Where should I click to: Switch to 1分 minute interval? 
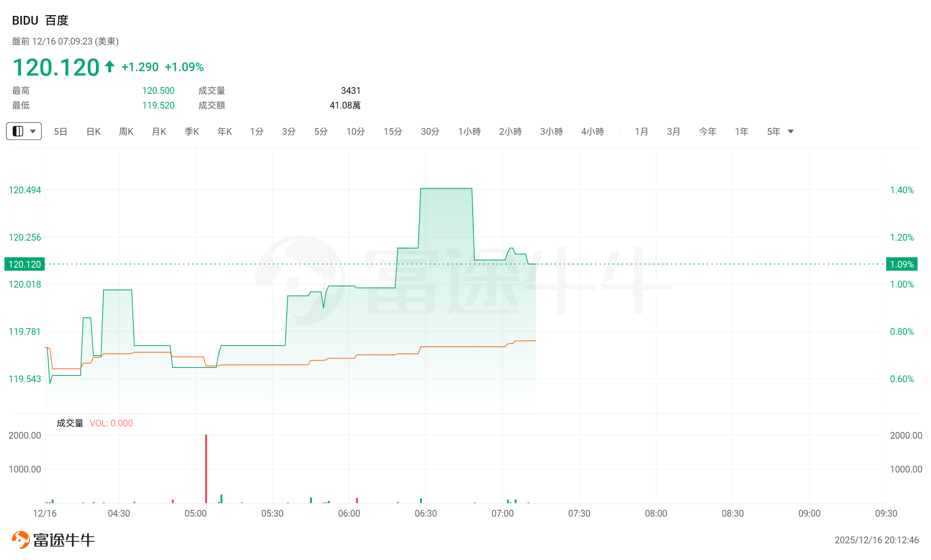pos(257,131)
